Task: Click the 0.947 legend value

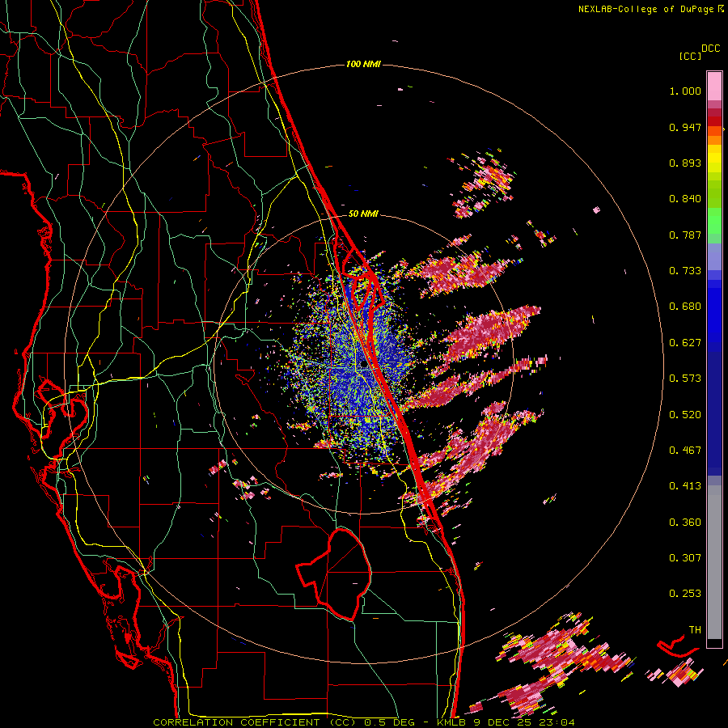Action: pyautogui.click(x=685, y=127)
